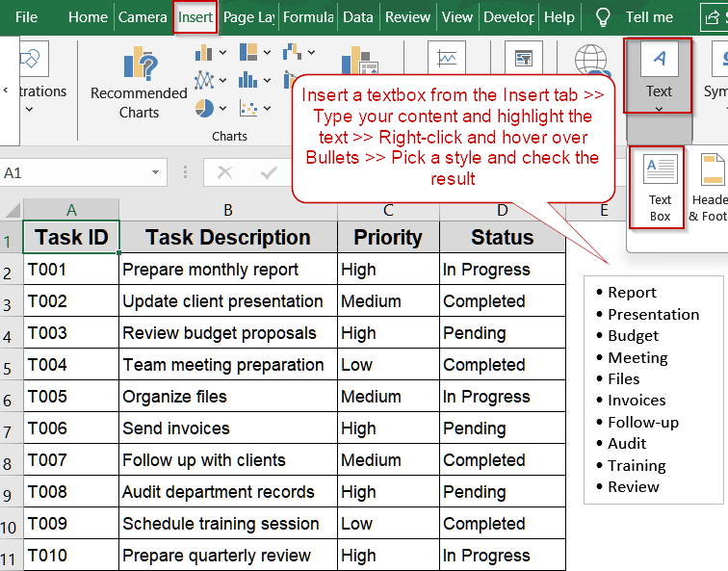Image resolution: width=728 pixels, height=571 pixels.
Task: Switch to the Camera tab
Action: (x=143, y=17)
